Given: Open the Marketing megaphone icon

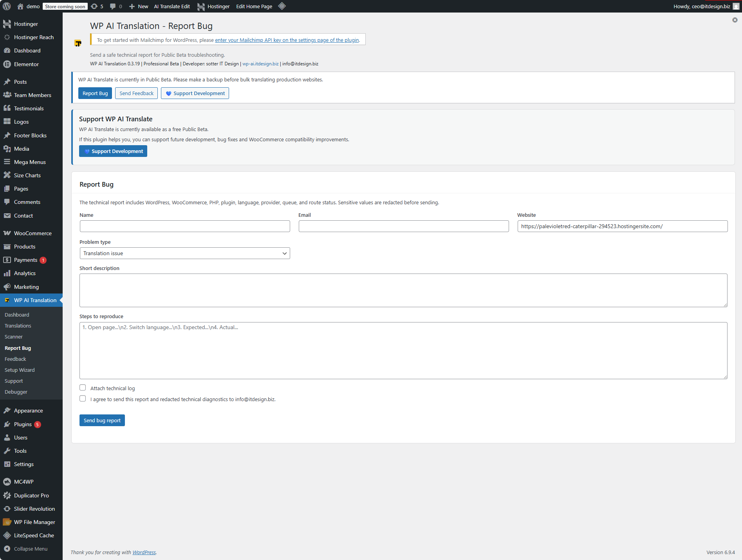Looking at the screenshot, I should point(7,287).
